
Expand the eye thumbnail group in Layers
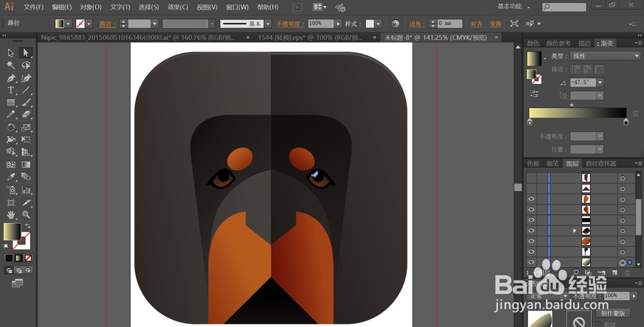[x=574, y=230]
